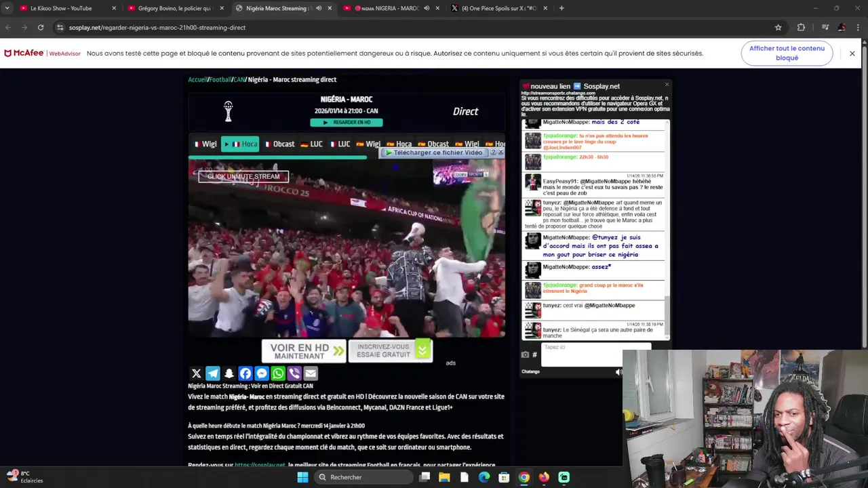Close the One Piece Spoils tab
The image size is (868, 488).
545,8
